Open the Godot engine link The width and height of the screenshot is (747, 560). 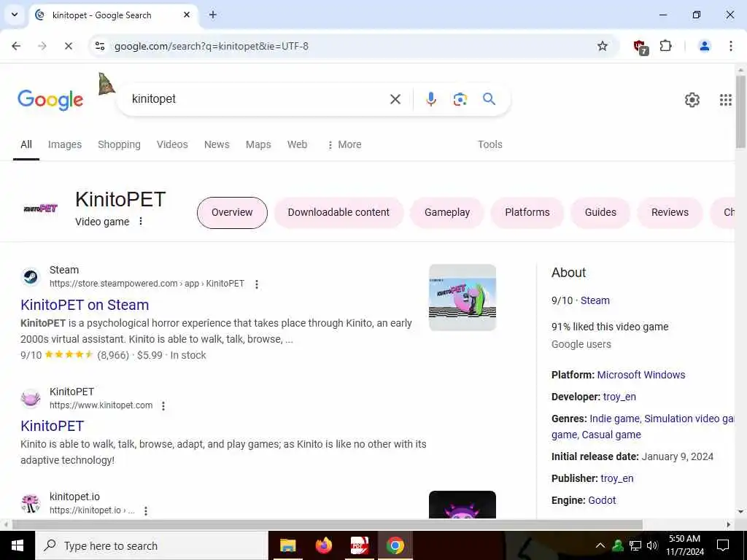[x=602, y=500]
